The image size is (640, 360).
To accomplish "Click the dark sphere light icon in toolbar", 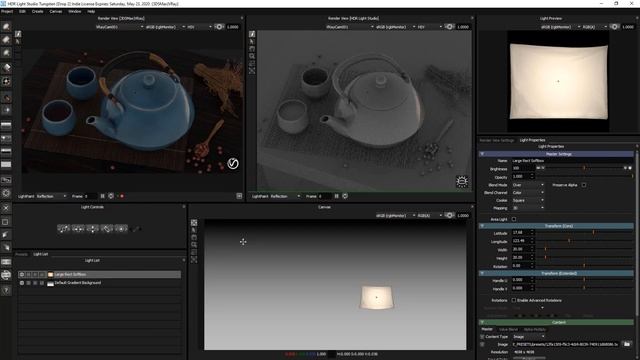I will (6, 98).
